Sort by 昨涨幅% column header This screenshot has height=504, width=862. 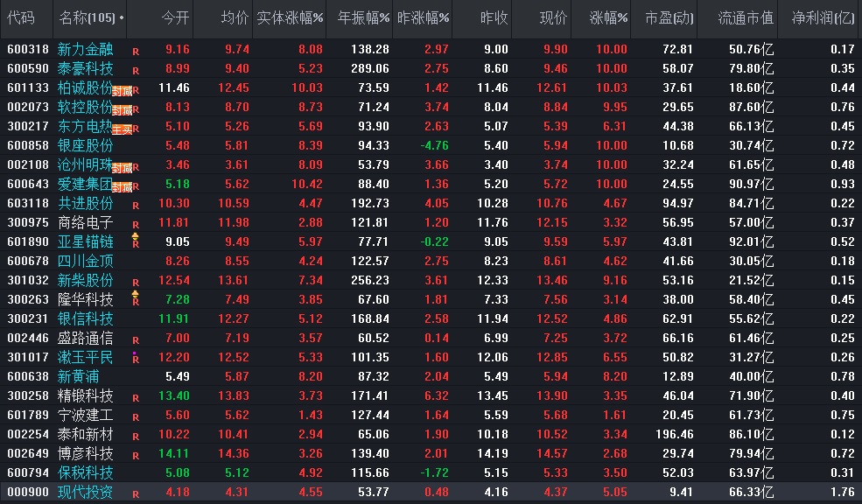click(x=423, y=18)
